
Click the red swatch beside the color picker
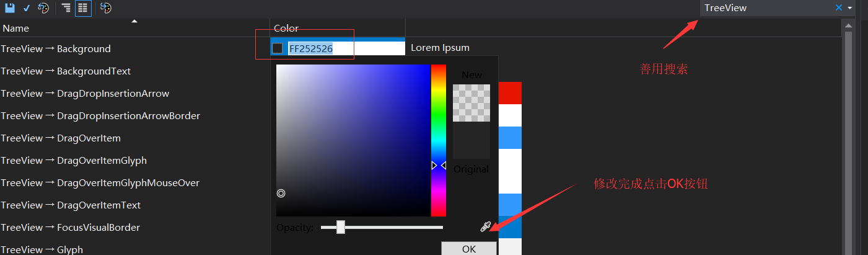pos(510,93)
